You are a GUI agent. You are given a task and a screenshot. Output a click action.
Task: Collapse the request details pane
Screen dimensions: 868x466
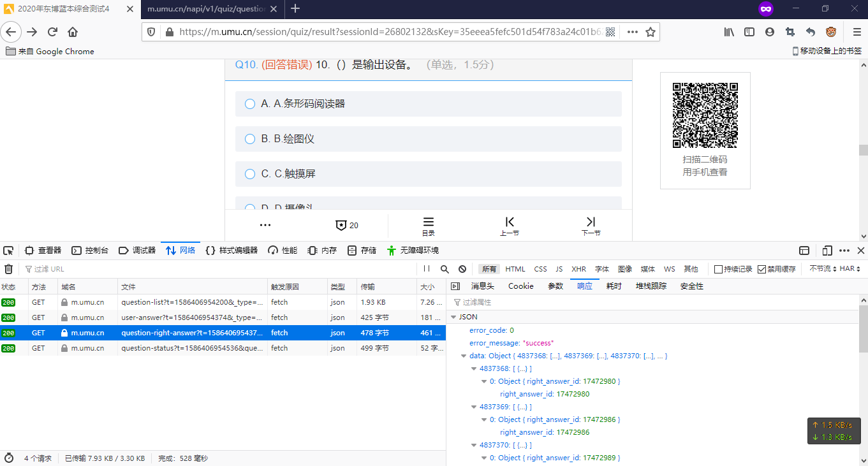(455, 286)
